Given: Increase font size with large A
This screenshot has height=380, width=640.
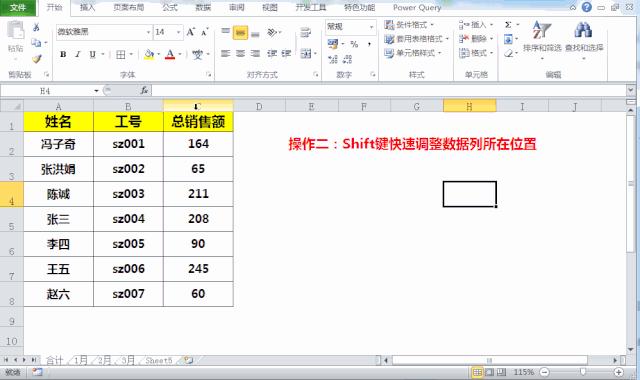Looking at the screenshot, I should coord(190,32).
